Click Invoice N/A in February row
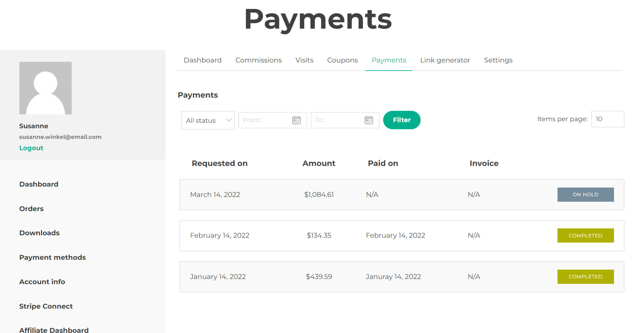 pos(474,236)
